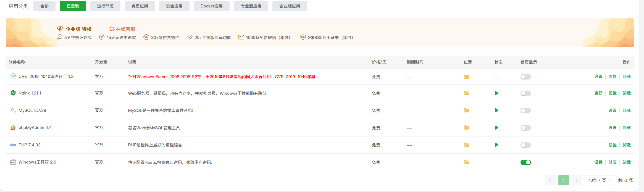Viewport: 644px width, 192px height.
Task: Click the PHP logo icon
Action: [13, 145]
